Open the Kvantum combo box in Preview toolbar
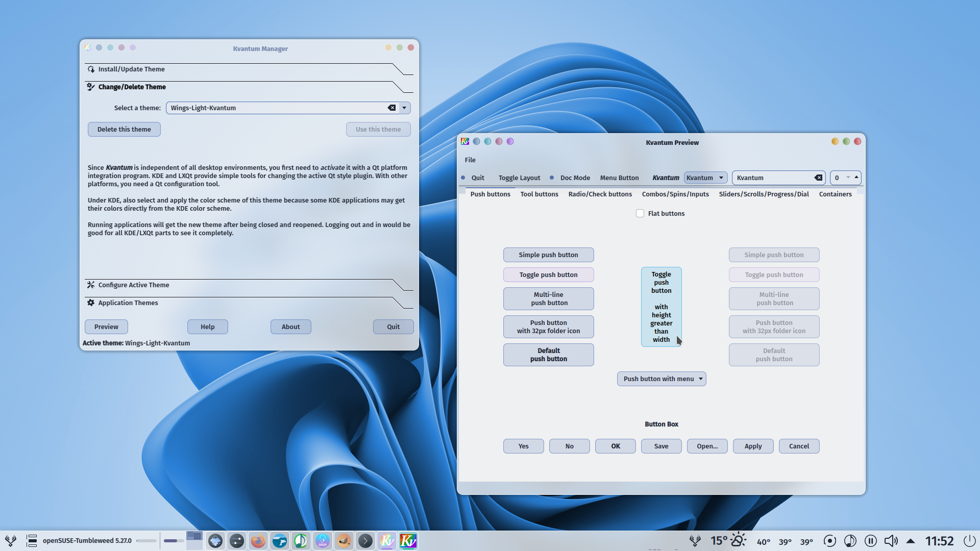Viewport: 980px width, 551px height. click(705, 178)
